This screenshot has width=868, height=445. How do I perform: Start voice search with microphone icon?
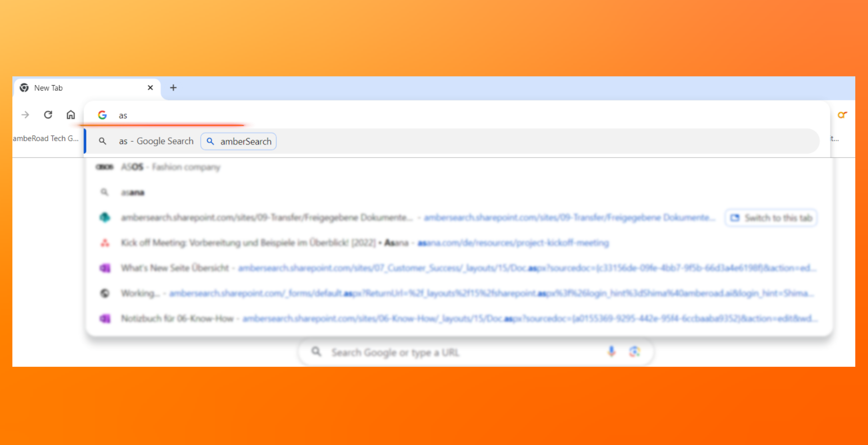[612, 351]
